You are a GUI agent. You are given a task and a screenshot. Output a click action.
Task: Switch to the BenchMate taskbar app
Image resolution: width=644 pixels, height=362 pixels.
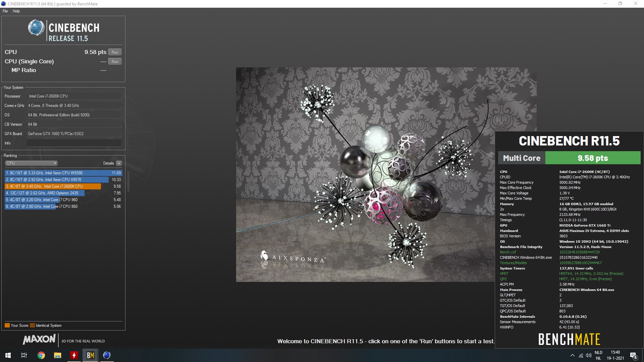(90, 355)
